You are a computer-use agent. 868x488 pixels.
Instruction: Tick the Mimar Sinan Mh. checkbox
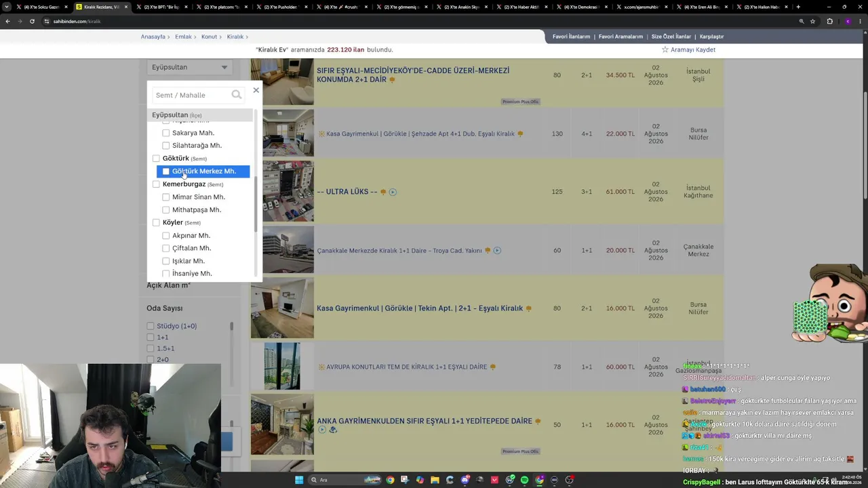(165, 197)
